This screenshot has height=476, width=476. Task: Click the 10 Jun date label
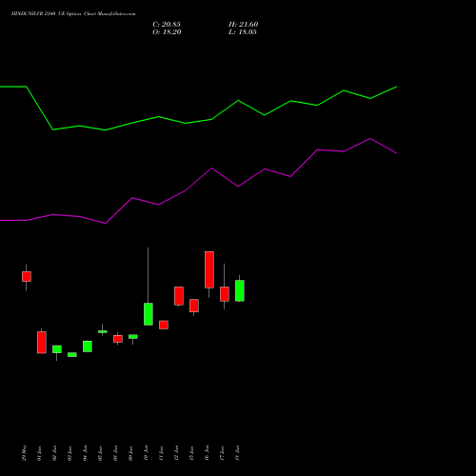click(147, 453)
